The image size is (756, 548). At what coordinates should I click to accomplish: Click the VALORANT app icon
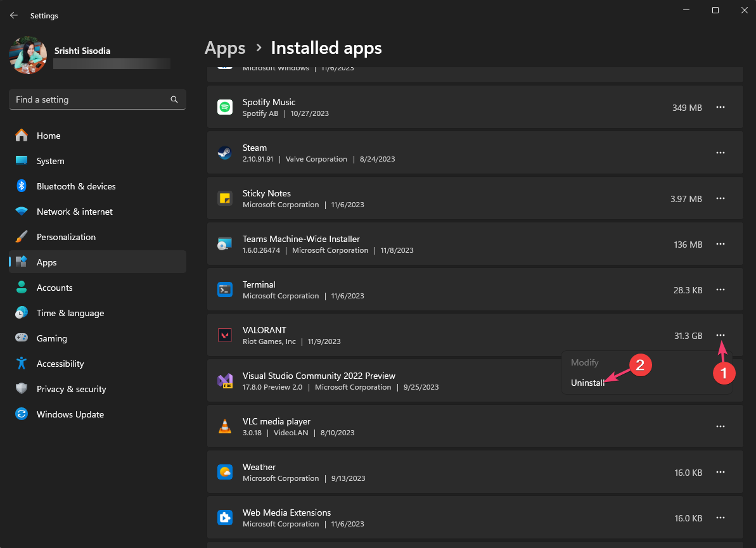coord(225,335)
